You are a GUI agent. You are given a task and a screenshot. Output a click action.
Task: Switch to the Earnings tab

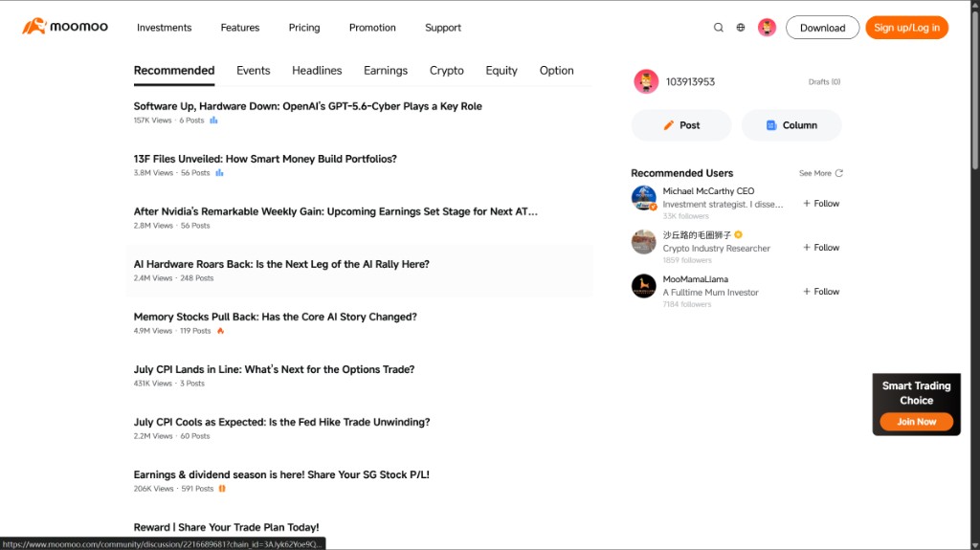(x=386, y=71)
